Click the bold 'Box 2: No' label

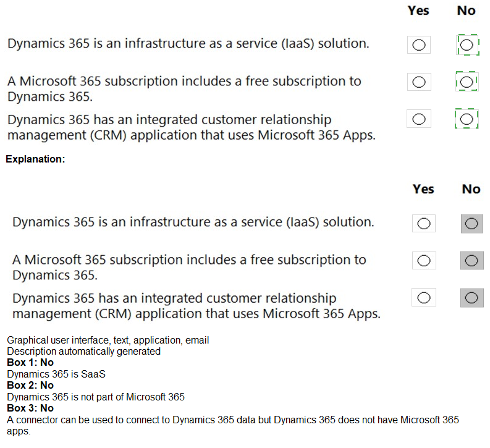[x=30, y=386]
